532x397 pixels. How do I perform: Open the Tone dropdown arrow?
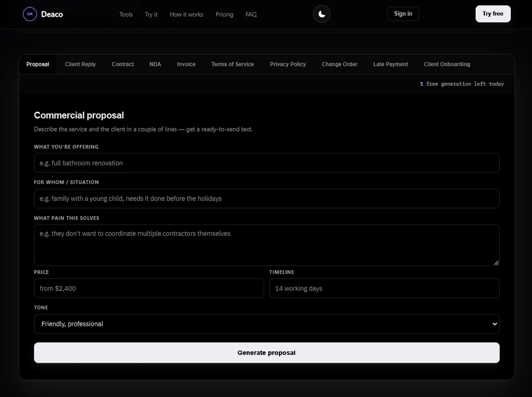(x=495, y=324)
